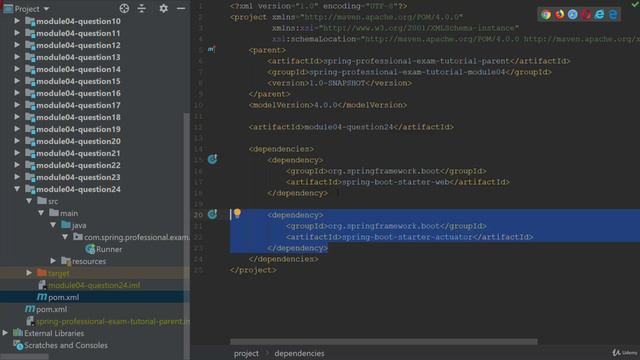Select com.spring.professional.exam package
Viewport: 640px width, 360px height.
(x=136, y=237)
